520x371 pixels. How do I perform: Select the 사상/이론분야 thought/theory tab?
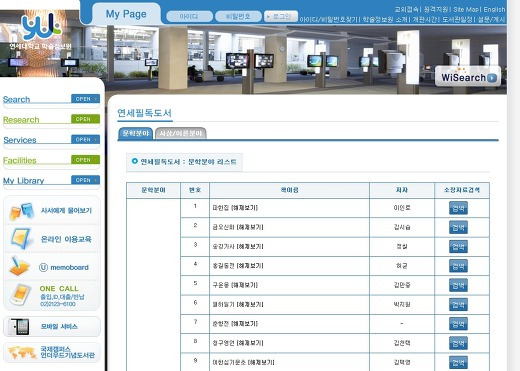coord(181,133)
